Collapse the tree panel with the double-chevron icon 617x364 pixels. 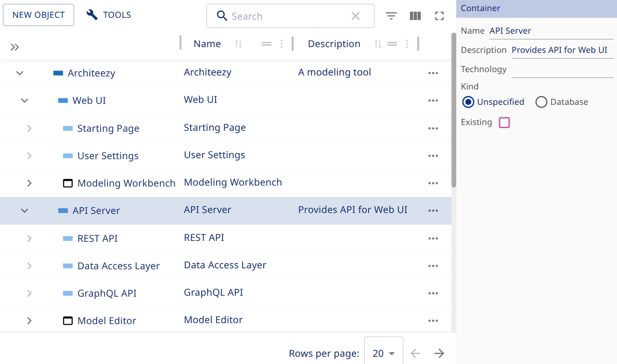14,47
